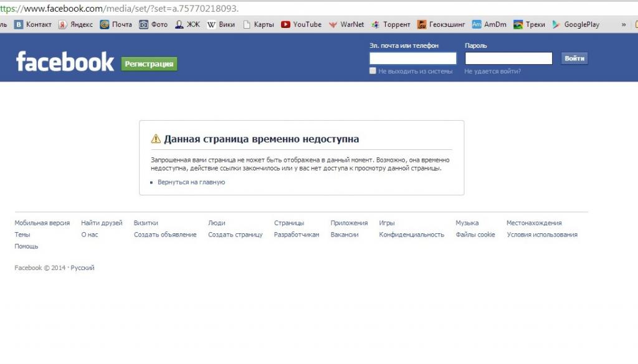The height and width of the screenshot is (364, 638).
Task: Open the Геокэшинг bookmark
Action: [x=441, y=25]
